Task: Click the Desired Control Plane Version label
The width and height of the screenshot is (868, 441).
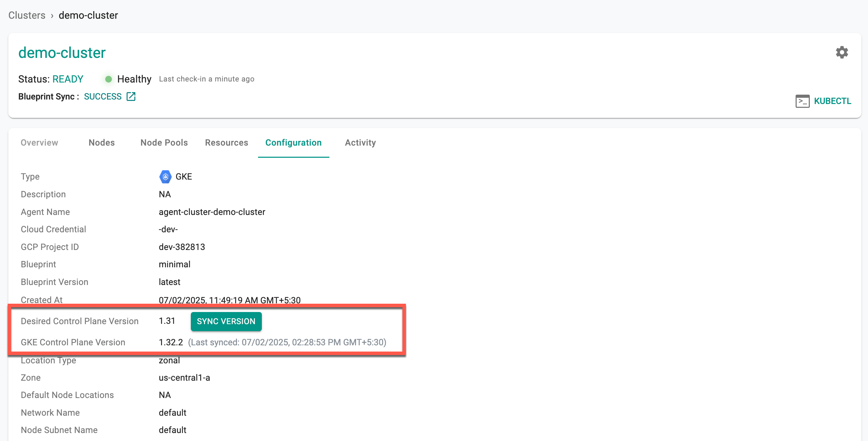Action: pyautogui.click(x=80, y=321)
